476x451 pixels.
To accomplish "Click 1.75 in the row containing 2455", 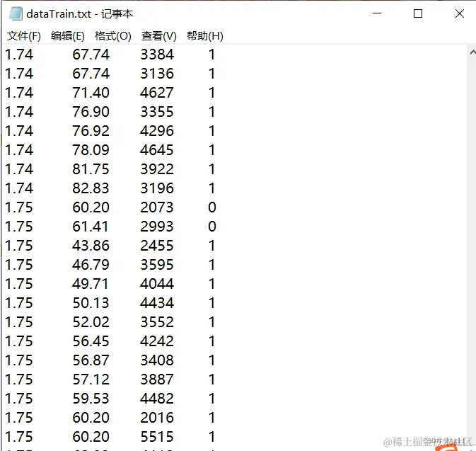I will click(19, 246).
